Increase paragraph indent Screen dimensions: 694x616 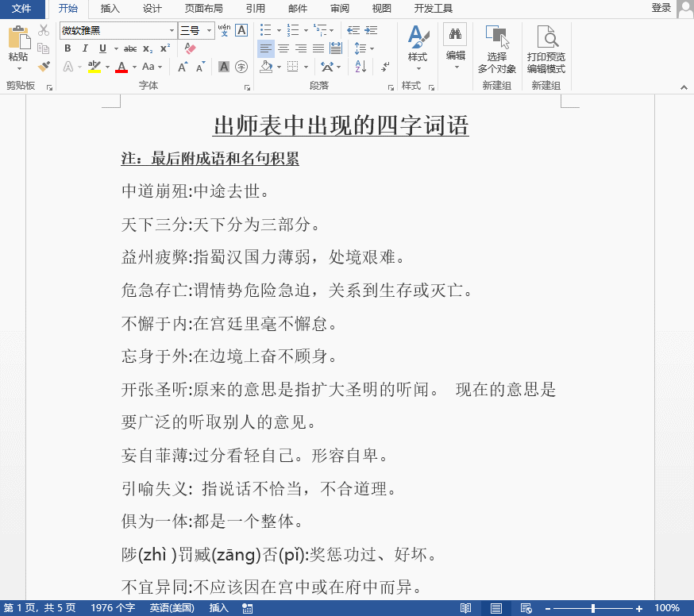(x=371, y=30)
